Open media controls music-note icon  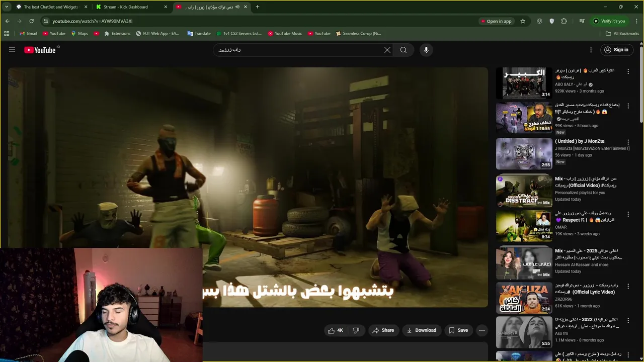(x=582, y=21)
